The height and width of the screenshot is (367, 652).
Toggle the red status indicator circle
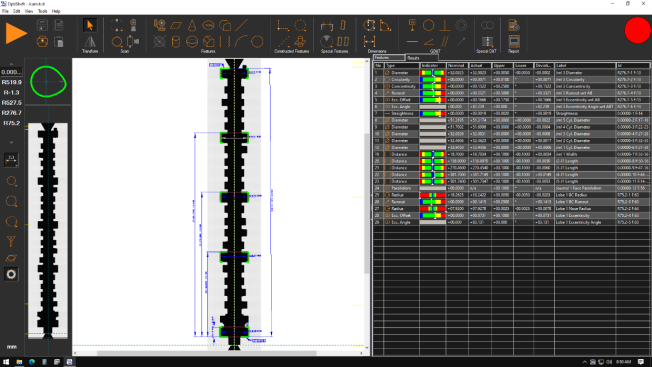637,30
